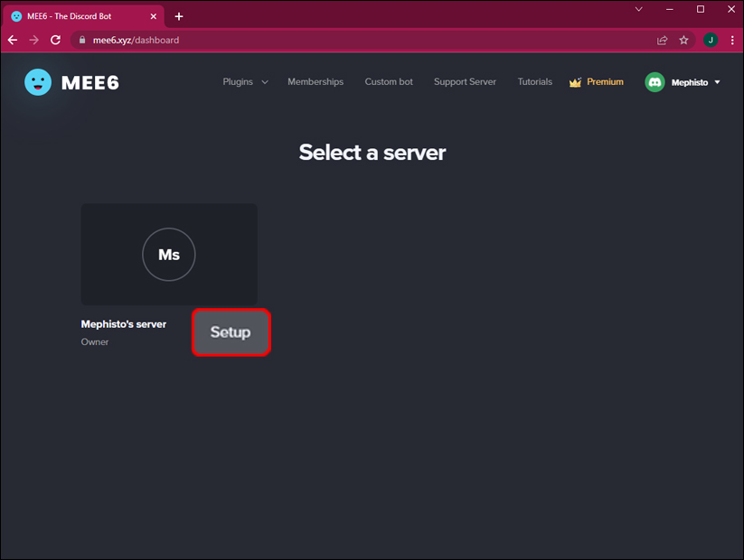
Task: Go to Support Server
Action: pos(465,81)
